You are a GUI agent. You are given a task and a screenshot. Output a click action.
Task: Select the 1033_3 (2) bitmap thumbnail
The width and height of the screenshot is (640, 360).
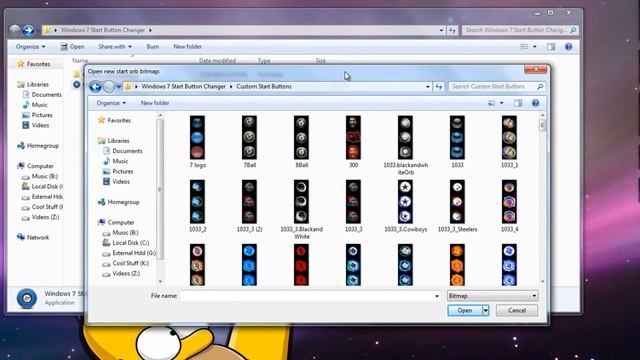coord(249,202)
